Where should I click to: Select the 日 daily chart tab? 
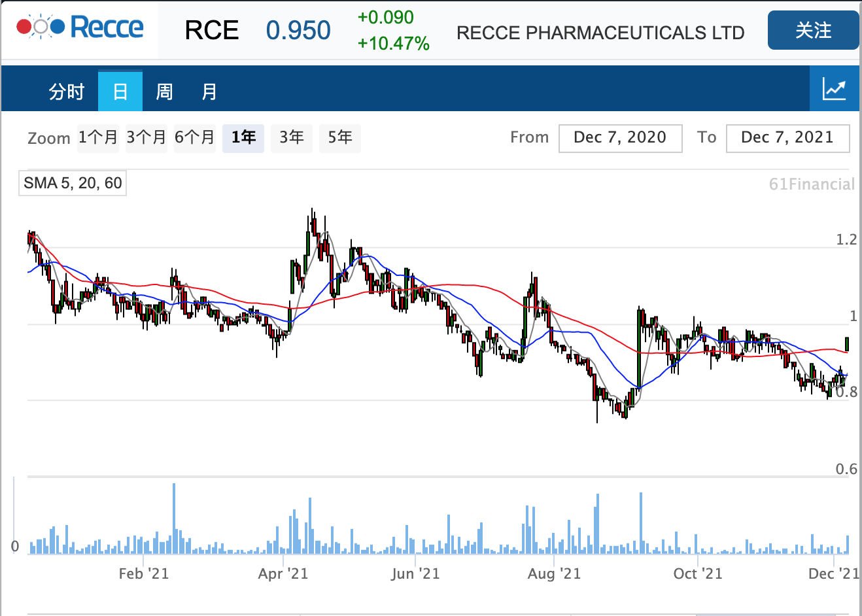tap(120, 92)
